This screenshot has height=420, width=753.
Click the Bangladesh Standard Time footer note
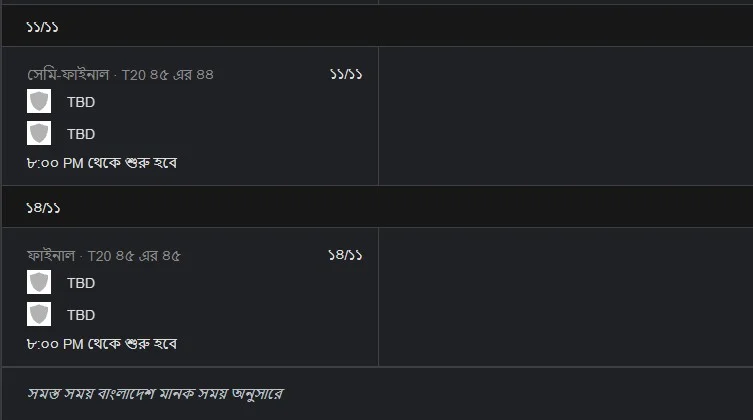156,395
